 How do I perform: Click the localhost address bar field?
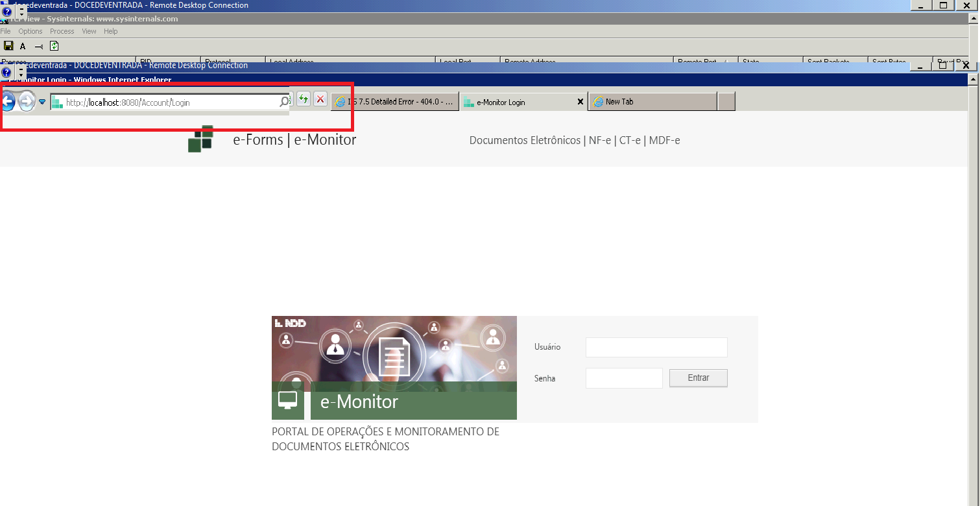click(x=169, y=102)
